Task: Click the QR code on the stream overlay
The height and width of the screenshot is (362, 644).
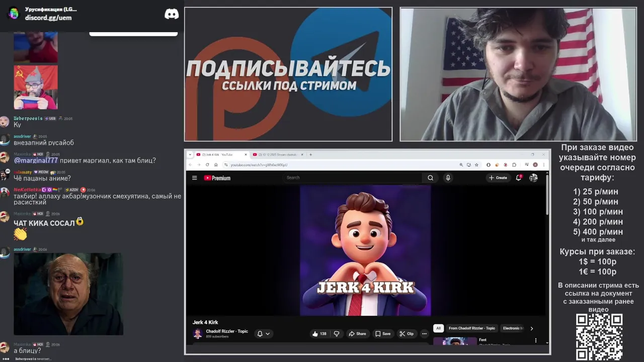Action: point(599,337)
